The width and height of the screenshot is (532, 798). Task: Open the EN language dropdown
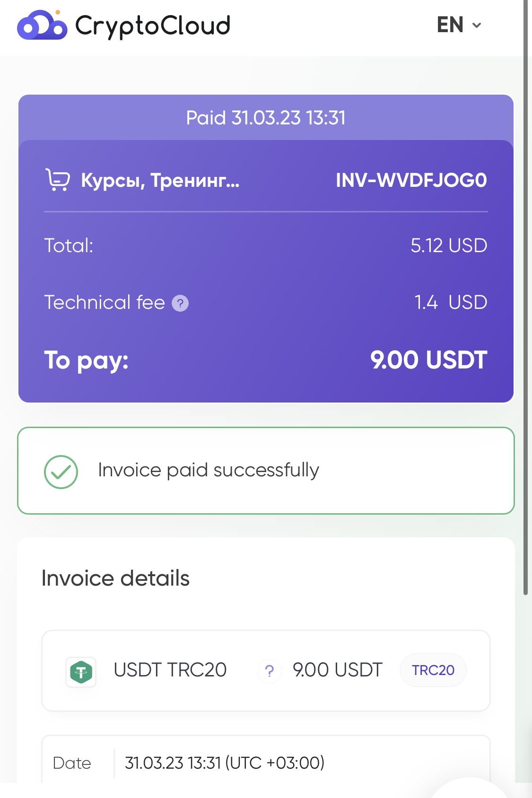459,25
